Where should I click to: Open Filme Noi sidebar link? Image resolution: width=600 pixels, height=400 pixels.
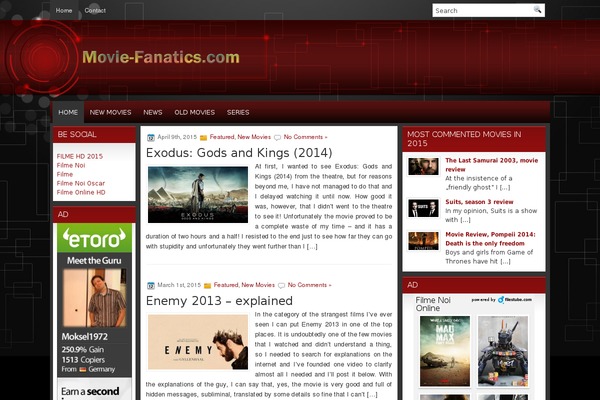point(71,165)
